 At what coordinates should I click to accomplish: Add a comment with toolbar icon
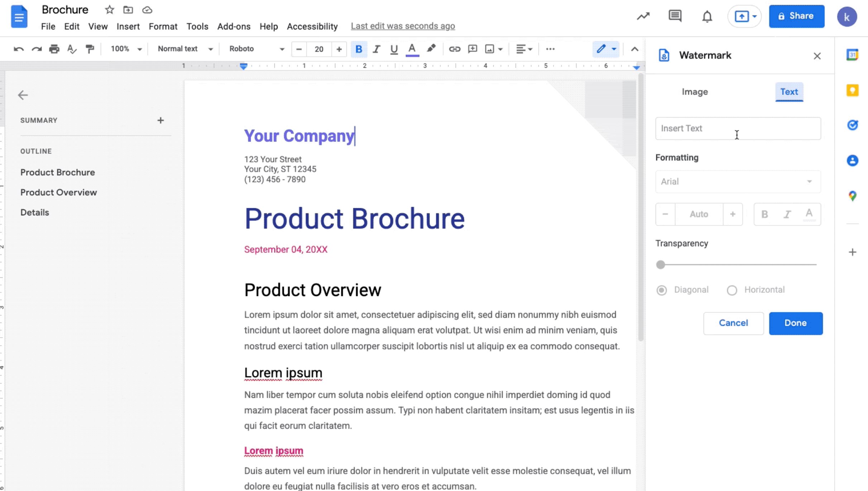473,49
